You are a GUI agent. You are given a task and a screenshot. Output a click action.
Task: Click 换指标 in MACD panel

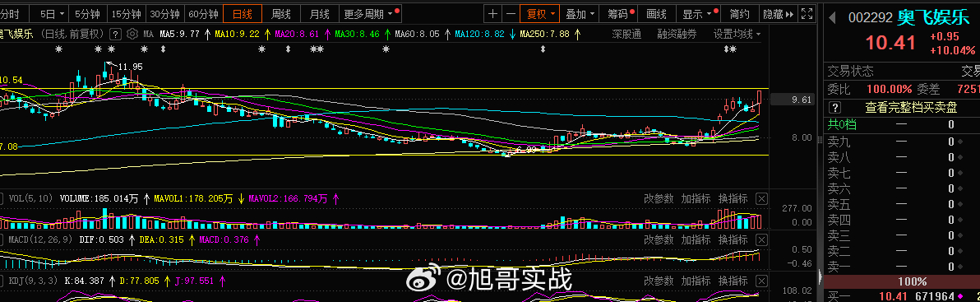click(x=733, y=239)
